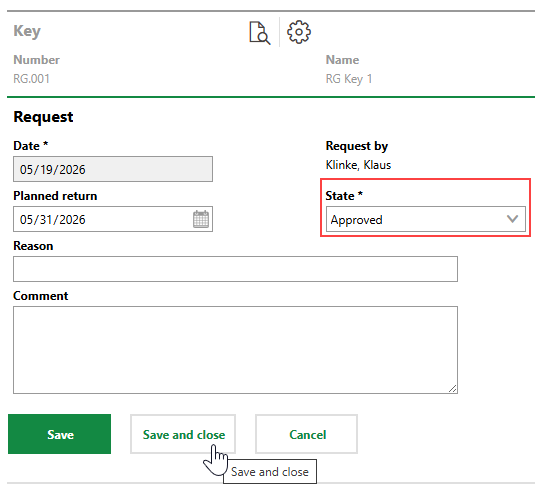Click requester name Klinke, Klaus
This screenshot has height=493, width=535.
point(358,165)
